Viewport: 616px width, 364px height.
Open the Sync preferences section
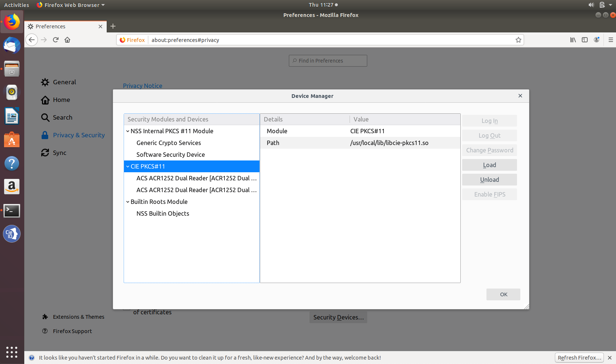pos(54,153)
